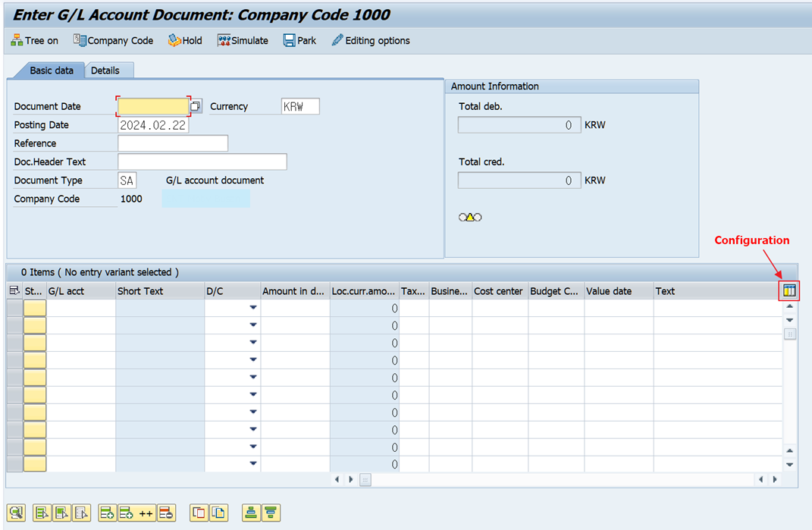Insert multiple lines with the ++ icon
This screenshot has width=812, height=530.
tap(136, 513)
